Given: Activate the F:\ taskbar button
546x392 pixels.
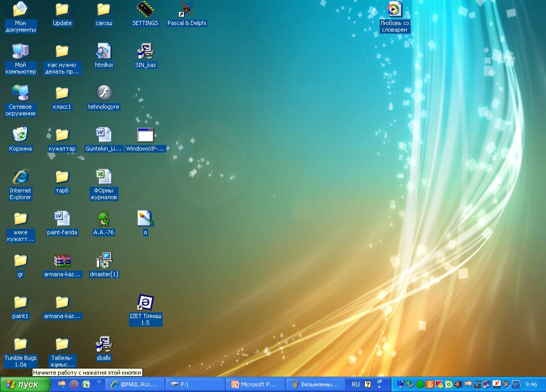Looking at the screenshot, I should coord(195,384).
